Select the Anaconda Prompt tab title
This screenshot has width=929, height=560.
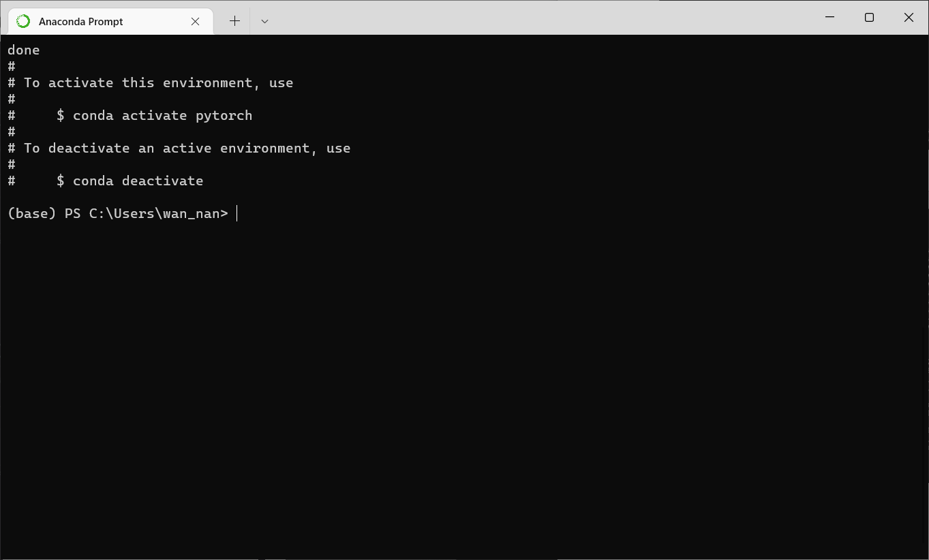[x=80, y=21]
